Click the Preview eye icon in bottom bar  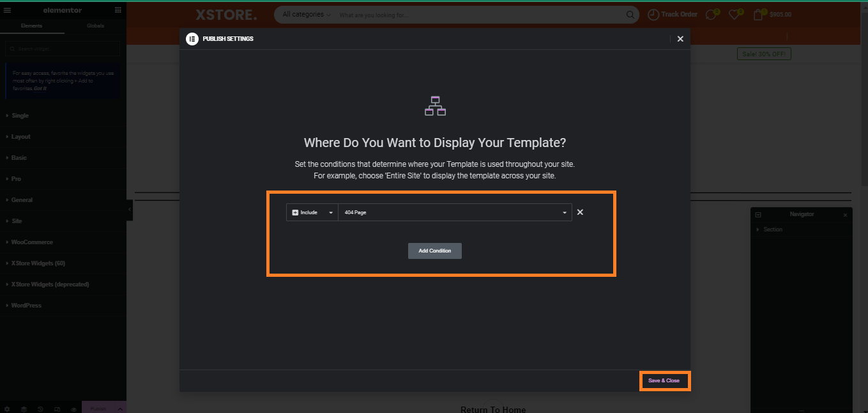73,409
